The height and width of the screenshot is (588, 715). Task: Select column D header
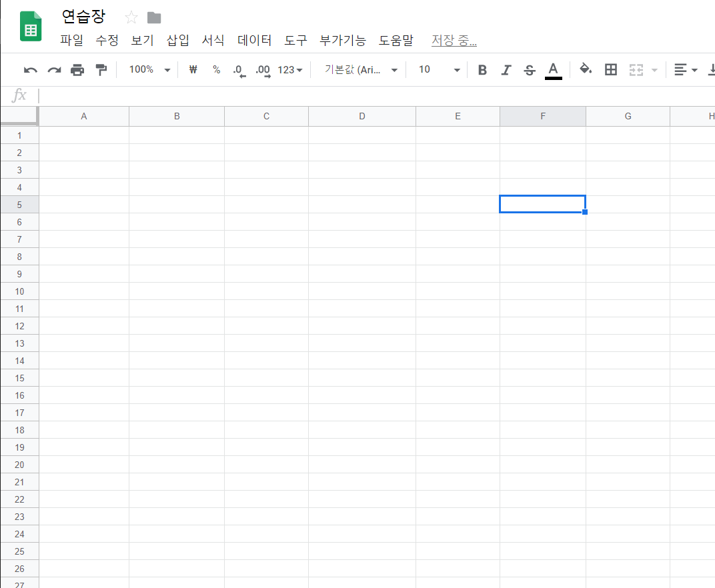(362, 116)
